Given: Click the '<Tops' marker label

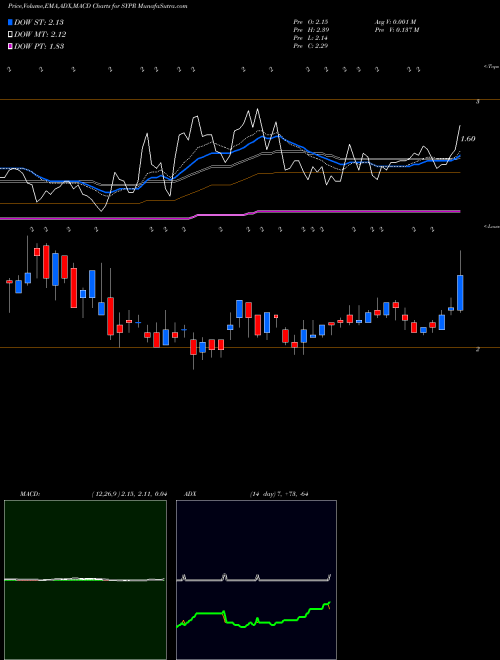Looking at the screenshot, I should 492,67.
